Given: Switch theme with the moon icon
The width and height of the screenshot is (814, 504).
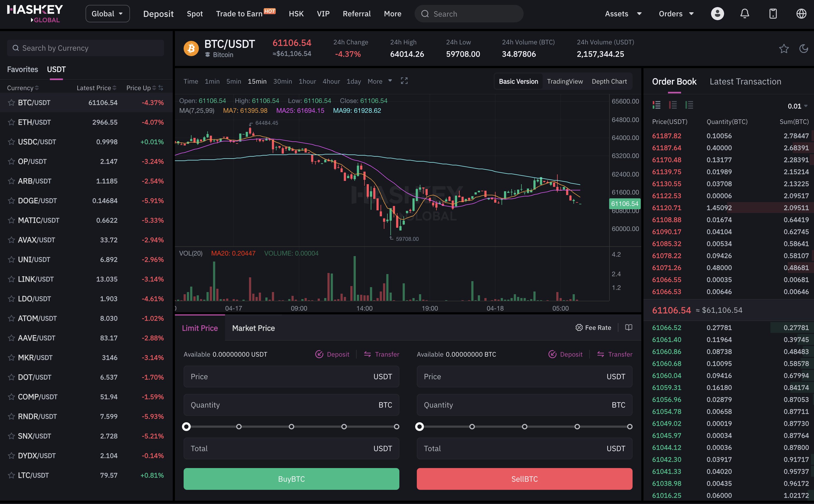Looking at the screenshot, I should 804,49.
